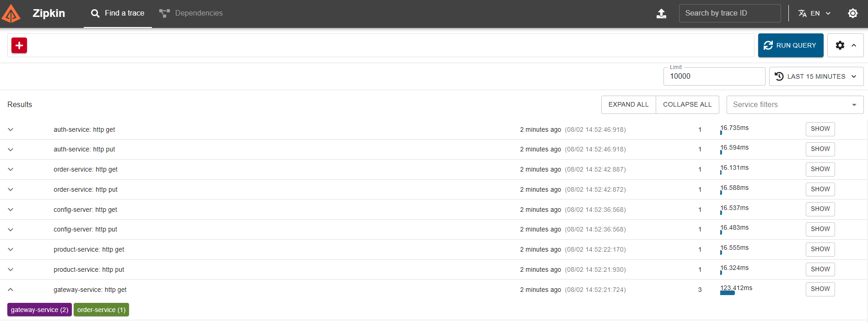Click timestamp (08/02 14:52:22:170)
Viewport: 868px width, 323px height.
tap(595, 249)
